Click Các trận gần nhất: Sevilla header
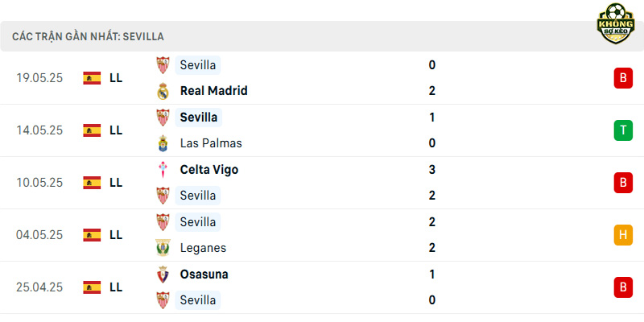The image size is (644, 322). point(88,36)
